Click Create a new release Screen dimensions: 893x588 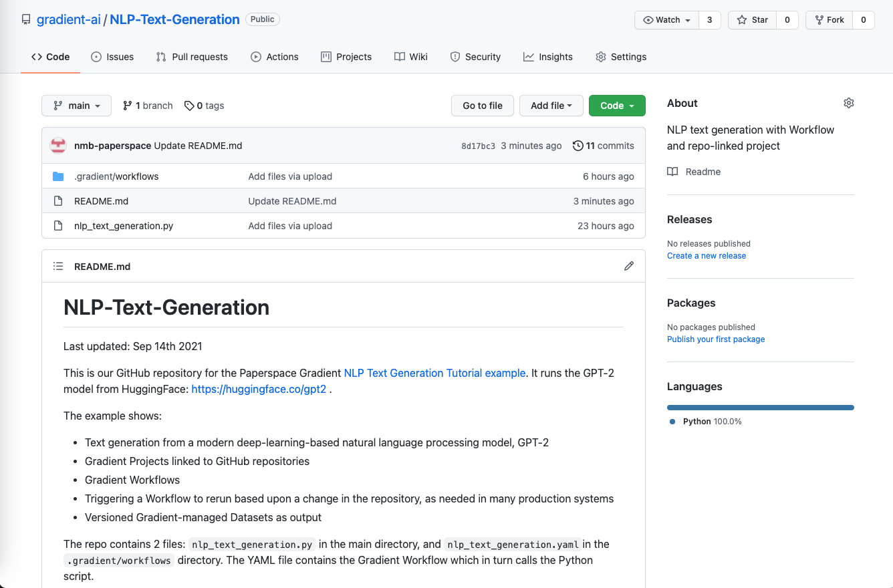point(707,256)
